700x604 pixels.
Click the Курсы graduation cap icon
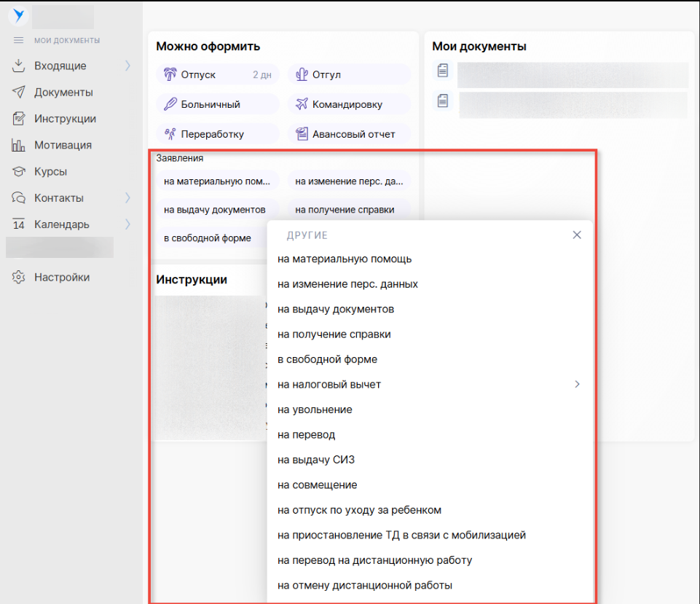coord(19,172)
